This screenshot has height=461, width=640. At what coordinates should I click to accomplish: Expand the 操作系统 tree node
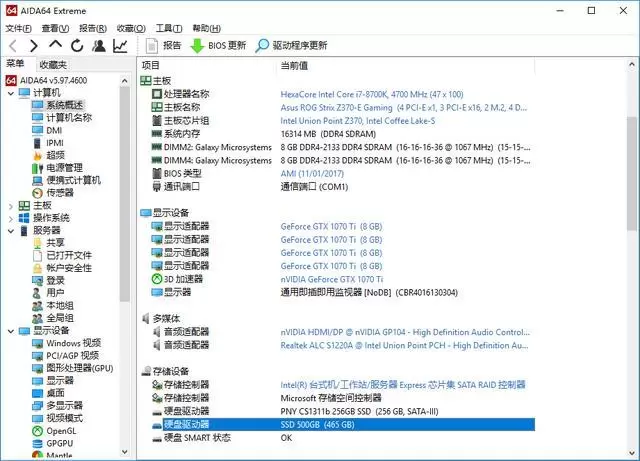point(11,218)
